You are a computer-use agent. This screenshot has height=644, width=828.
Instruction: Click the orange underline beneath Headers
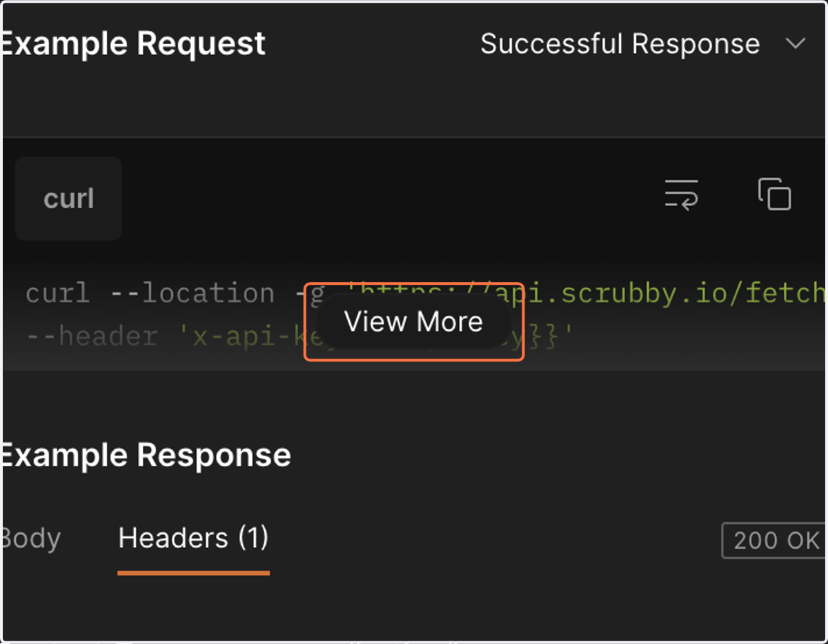tap(193, 572)
